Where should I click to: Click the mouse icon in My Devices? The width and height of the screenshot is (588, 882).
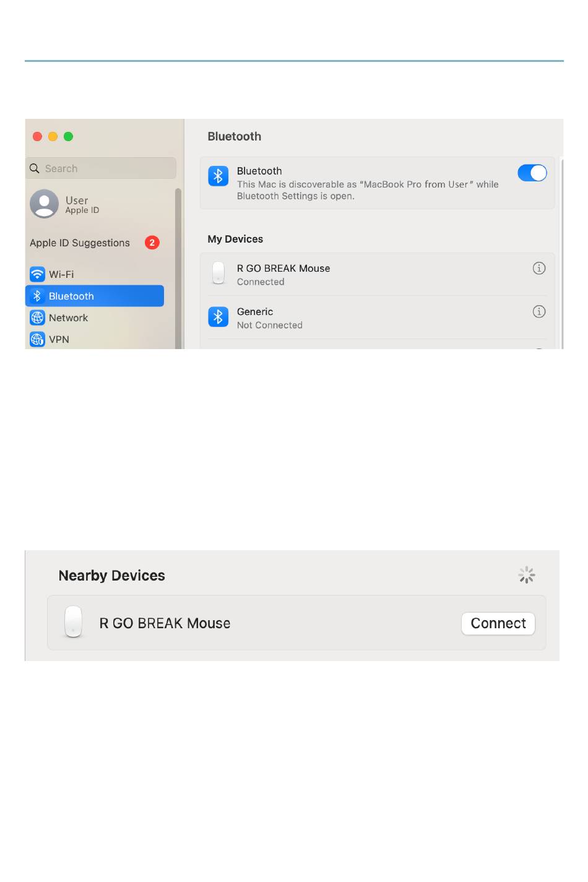(x=218, y=273)
